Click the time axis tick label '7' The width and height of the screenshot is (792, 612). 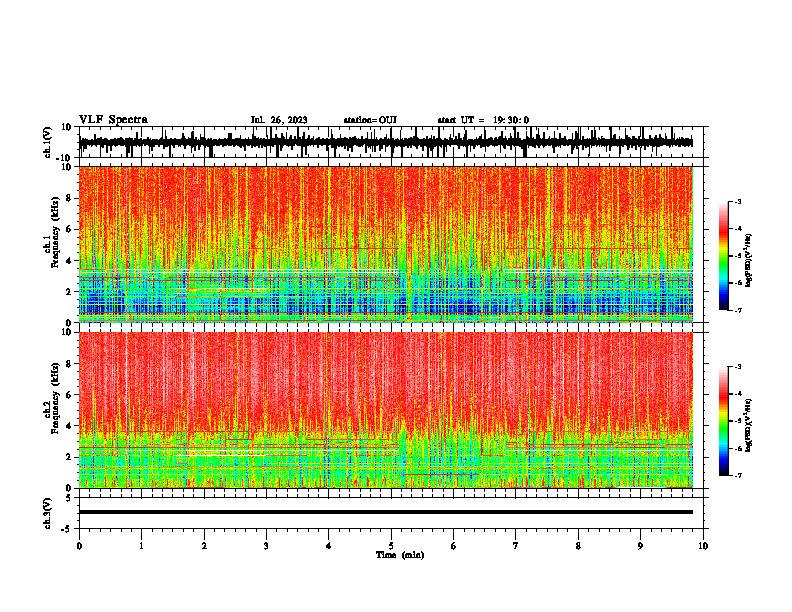coord(516,546)
